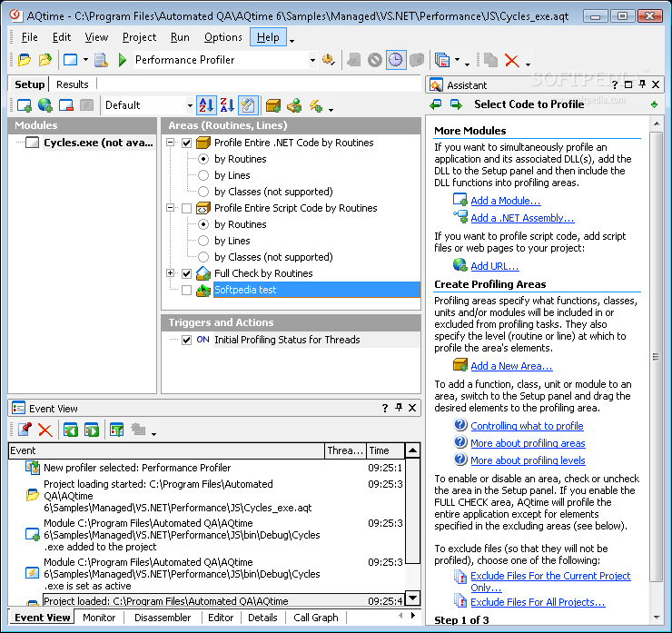Open the Options menu
Viewport: 672px width, 633px height.
click(222, 37)
